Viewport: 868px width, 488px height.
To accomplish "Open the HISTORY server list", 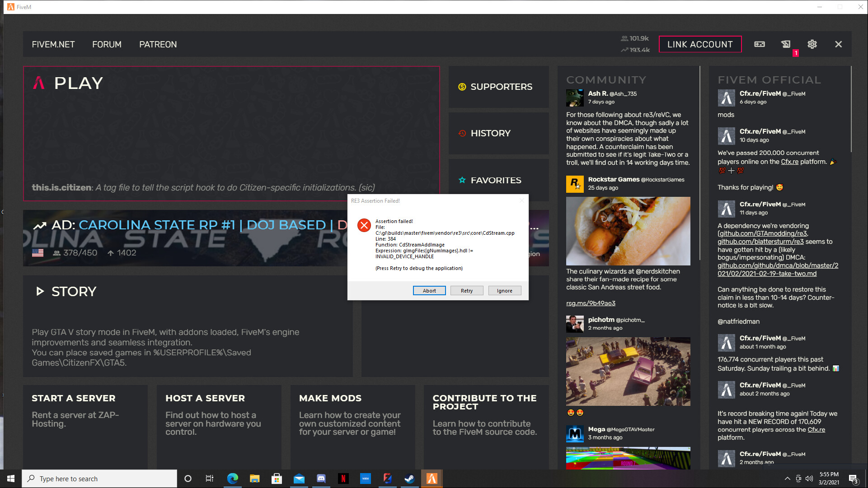I will point(499,133).
